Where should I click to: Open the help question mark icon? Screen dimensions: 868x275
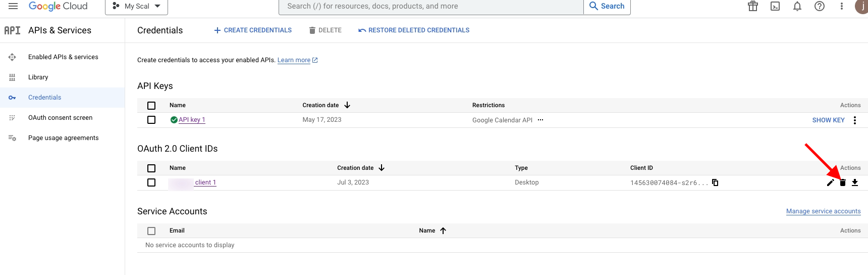820,6
